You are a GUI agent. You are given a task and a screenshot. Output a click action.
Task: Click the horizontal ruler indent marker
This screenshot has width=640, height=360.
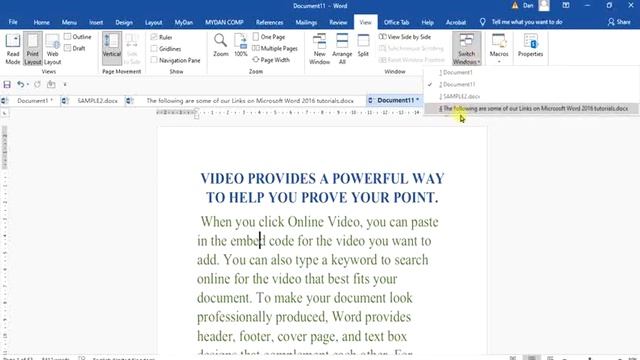[196, 113]
